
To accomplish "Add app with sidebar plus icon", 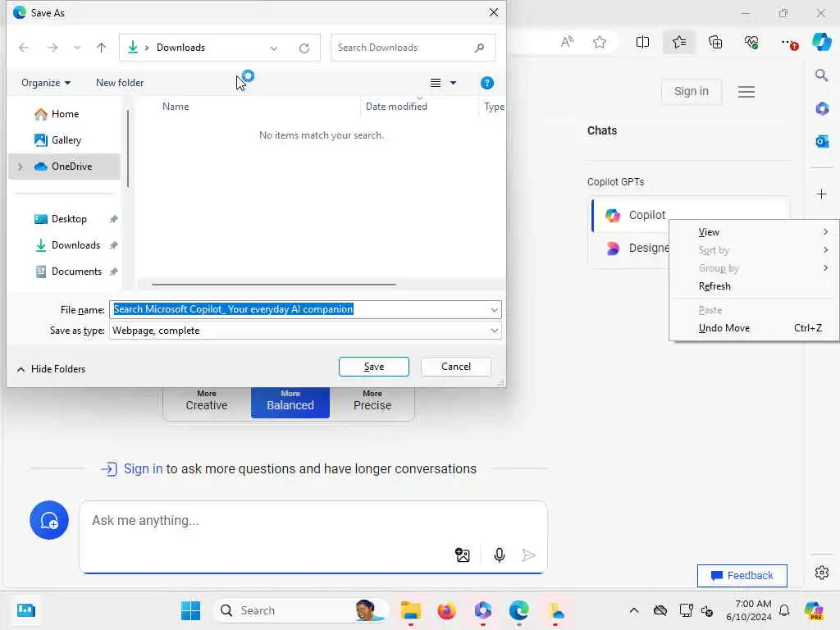I will tap(822, 194).
